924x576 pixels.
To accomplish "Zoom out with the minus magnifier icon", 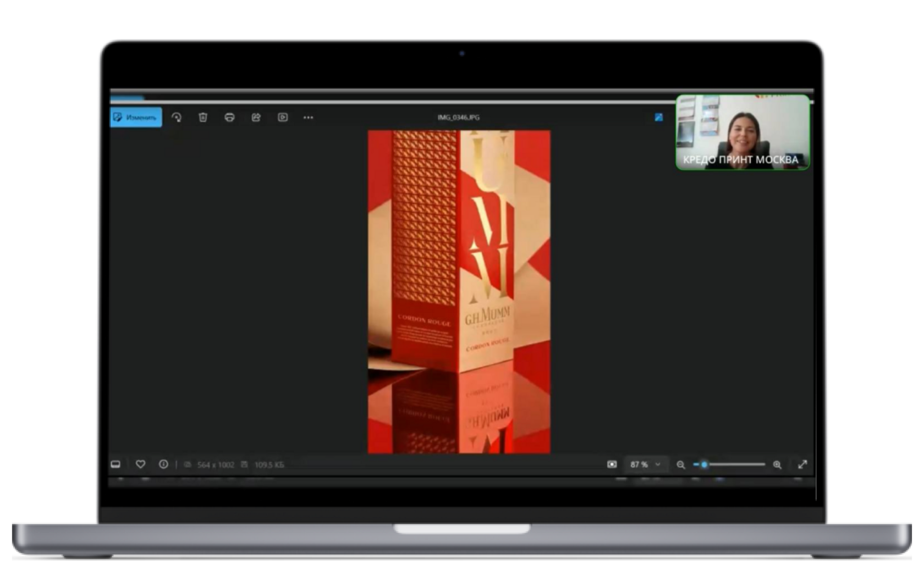I will coord(681,465).
